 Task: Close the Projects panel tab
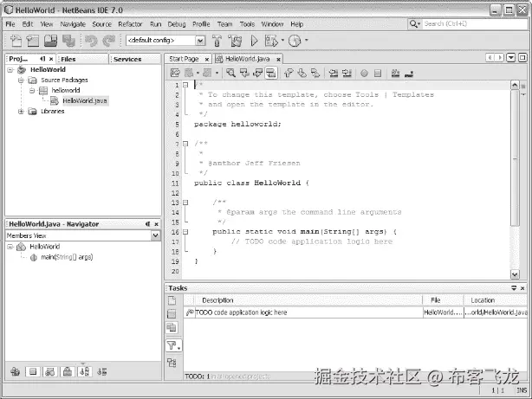51,59
